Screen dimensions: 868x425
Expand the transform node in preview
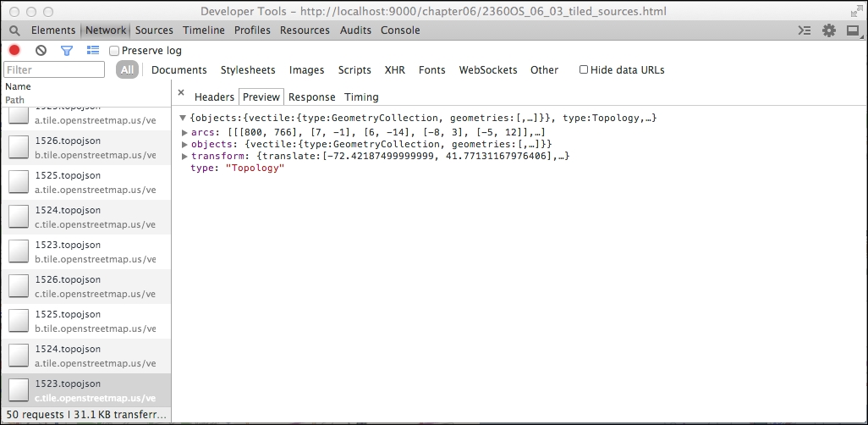click(x=185, y=157)
